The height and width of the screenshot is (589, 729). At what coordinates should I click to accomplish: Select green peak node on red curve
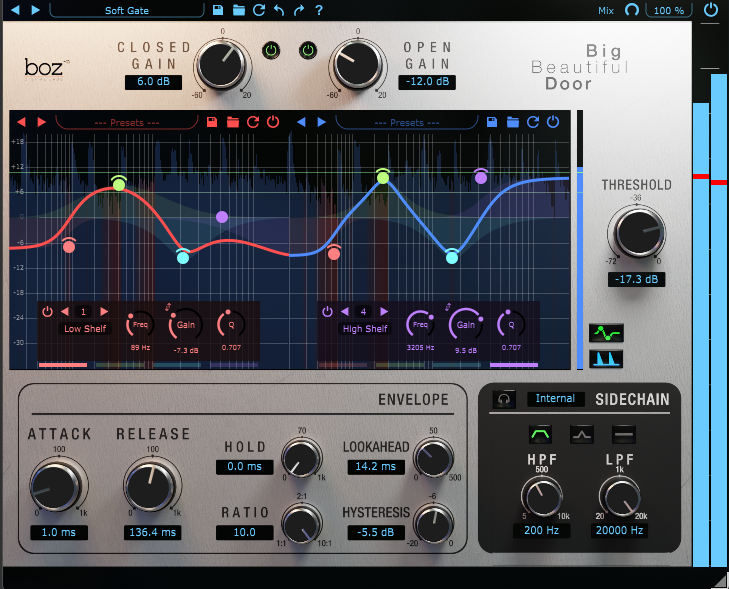coord(119,184)
